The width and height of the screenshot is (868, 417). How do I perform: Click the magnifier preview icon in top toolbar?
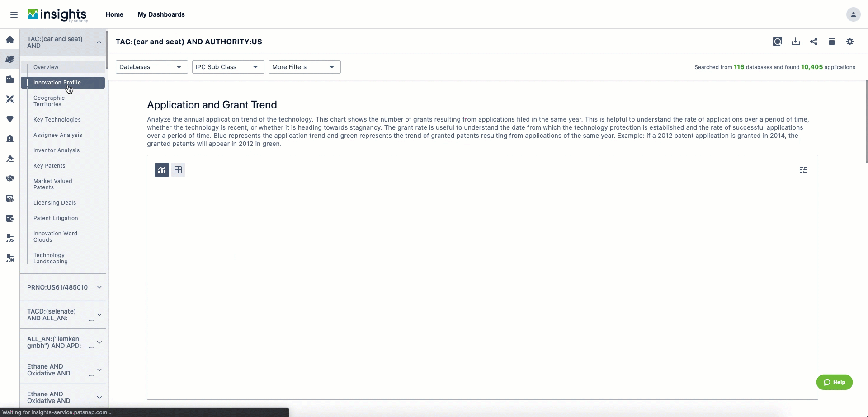click(x=778, y=42)
